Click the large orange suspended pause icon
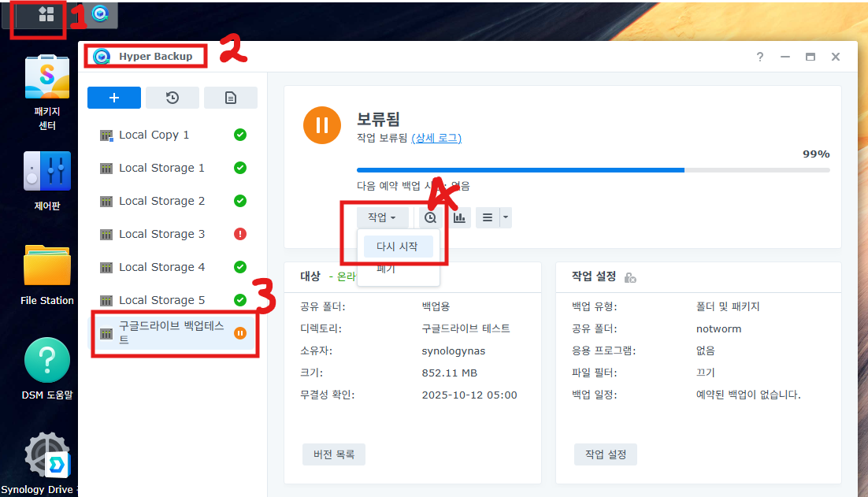 (x=322, y=125)
